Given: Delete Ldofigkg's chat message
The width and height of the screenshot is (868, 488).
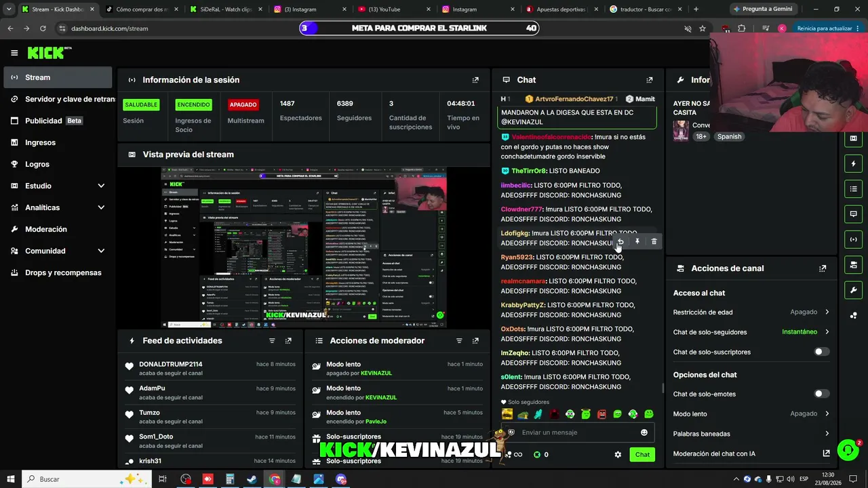Looking at the screenshot, I should pyautogui.click(x=654, y=241).
